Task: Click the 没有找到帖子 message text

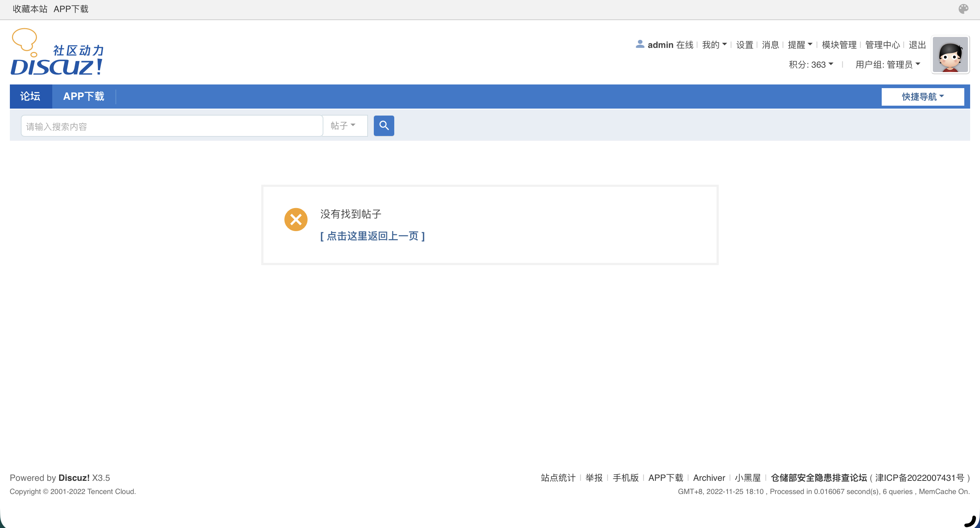Action: tap(350, 214)
